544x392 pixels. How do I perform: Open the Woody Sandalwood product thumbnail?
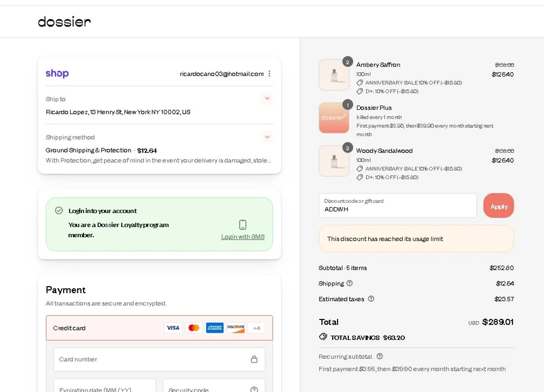[334, 161]
